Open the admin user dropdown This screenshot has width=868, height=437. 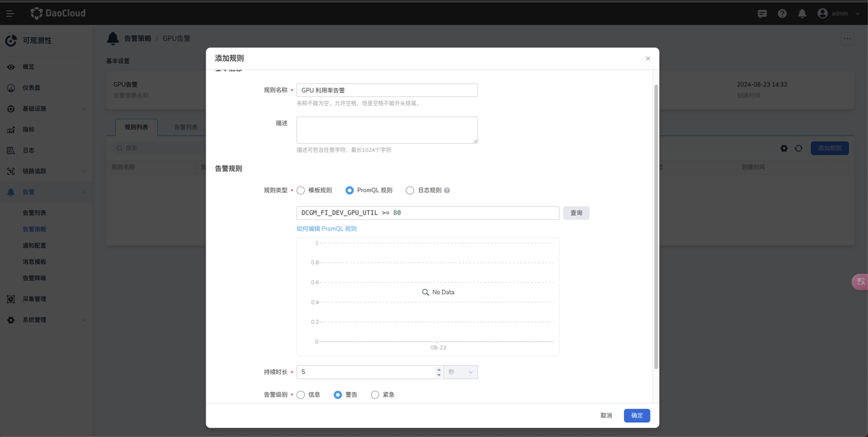(x=839, y=14)
